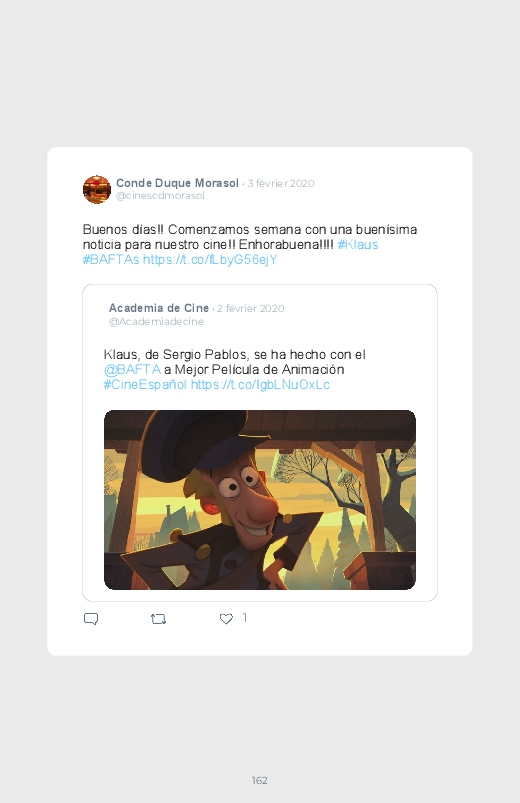Open the #CineEspañol hashtag
The width and height of the screenshot is (520, 803).
tap(145, 385)
